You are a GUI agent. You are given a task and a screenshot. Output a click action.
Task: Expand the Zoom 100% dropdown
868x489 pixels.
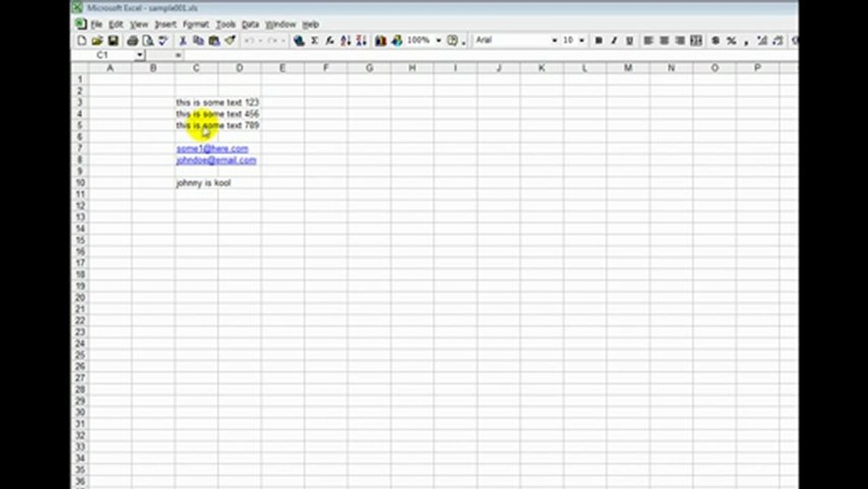tap(438, 41)
